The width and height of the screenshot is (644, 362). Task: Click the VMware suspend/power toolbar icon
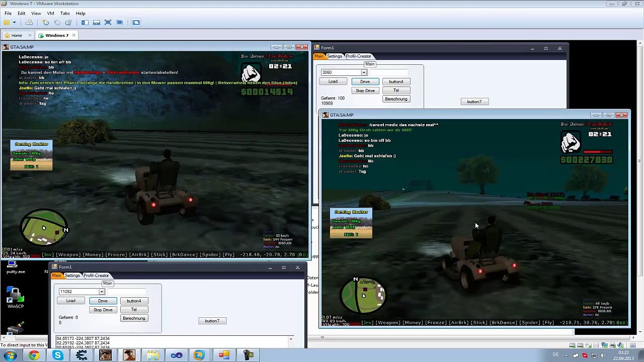click(7, 22)
